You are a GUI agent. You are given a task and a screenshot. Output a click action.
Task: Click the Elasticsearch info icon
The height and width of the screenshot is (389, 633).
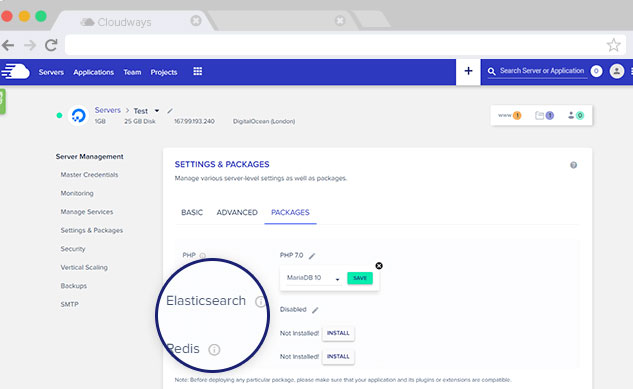pyautogui.click(x=260, y=301)
